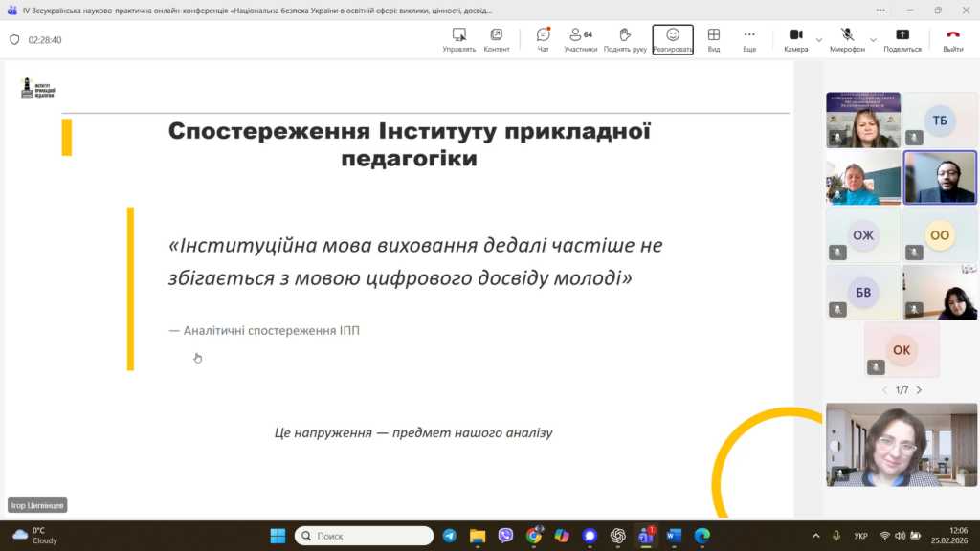The width and height of the screenshot is (980, 551).
Task: Show the Участники participants list
Action: [x=580, y=39]
